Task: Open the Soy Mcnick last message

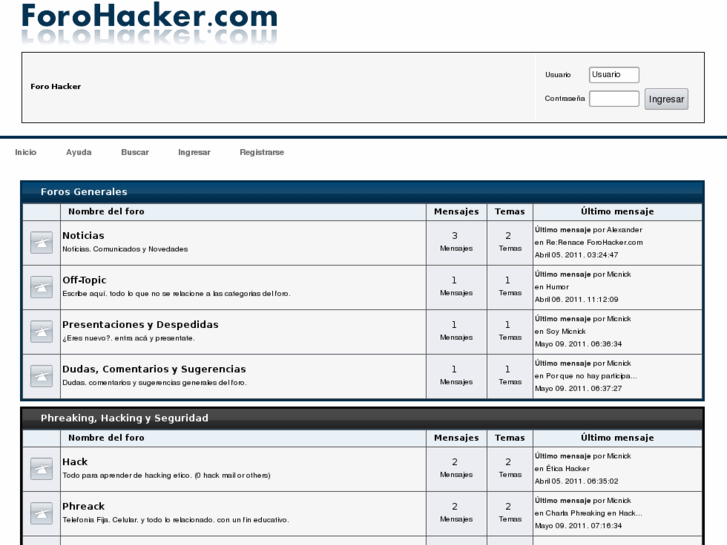Action: point(566,331)
